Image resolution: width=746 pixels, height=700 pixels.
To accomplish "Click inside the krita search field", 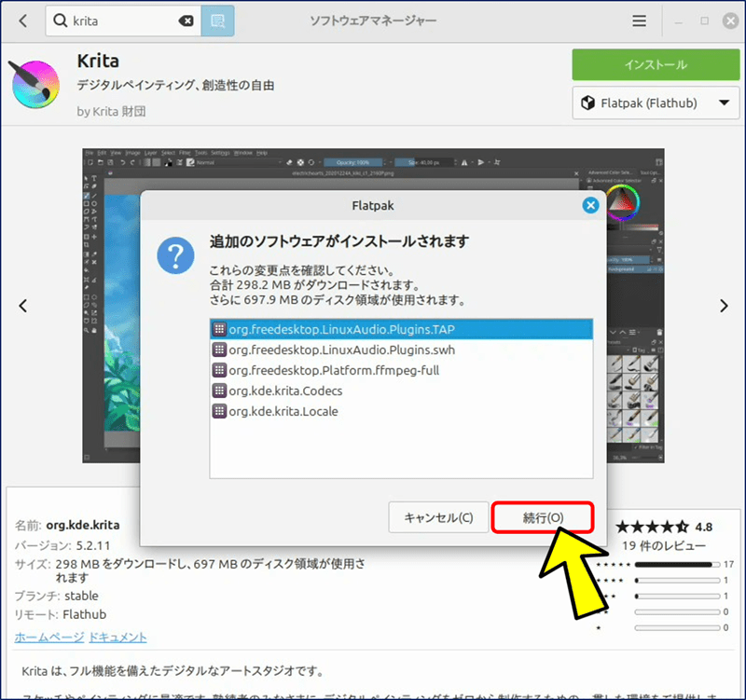I will (121, 21).
